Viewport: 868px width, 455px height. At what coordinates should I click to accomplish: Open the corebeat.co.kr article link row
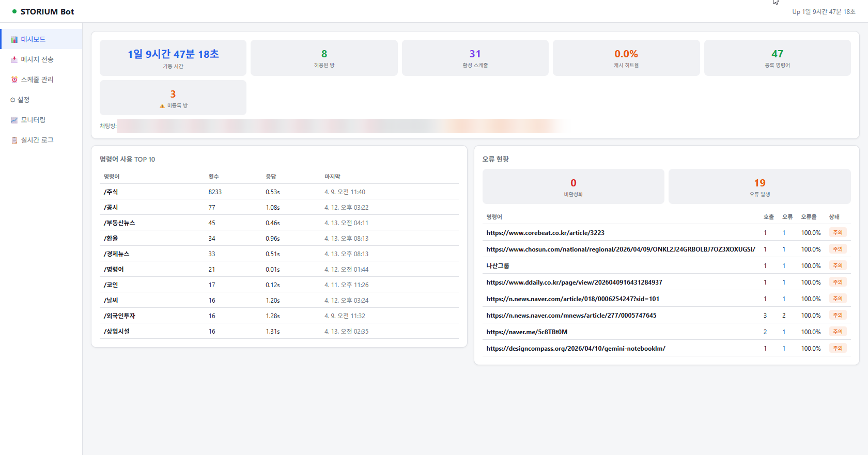click(x=545, y=233)
